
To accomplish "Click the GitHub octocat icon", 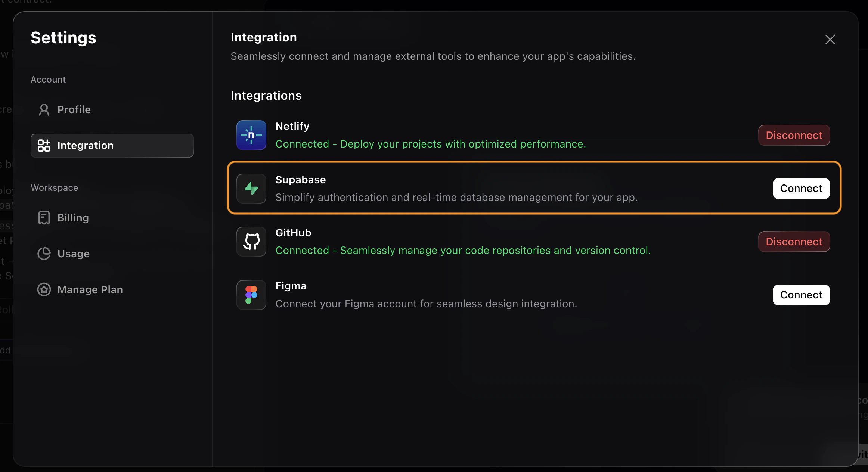I will pyautogui.click(x=251, y=242).
